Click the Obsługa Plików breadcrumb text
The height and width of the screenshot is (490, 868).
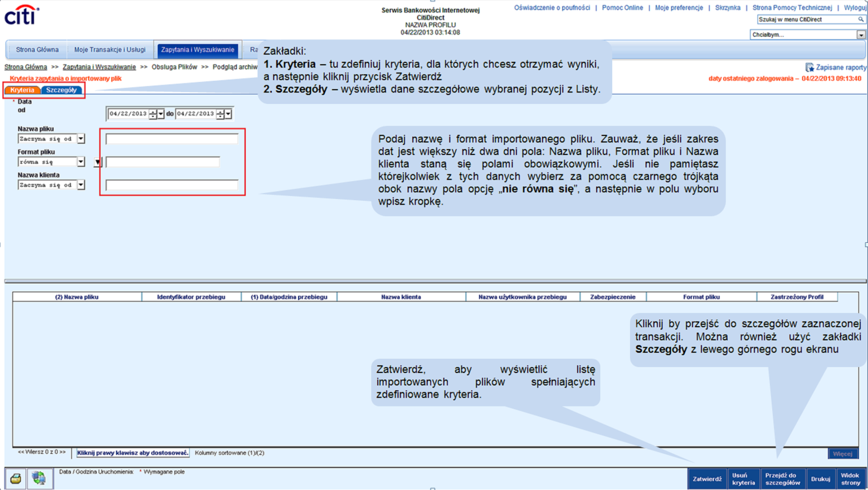tap(174, 67)
